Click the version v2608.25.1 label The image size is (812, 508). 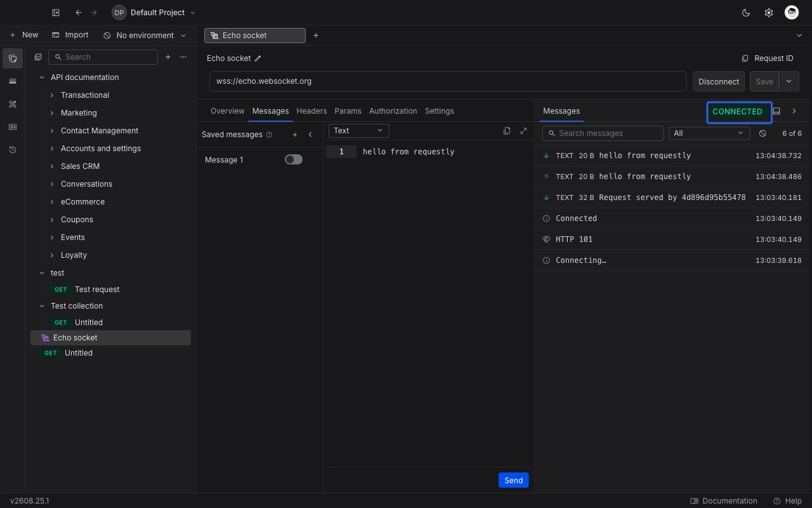(x=29, y=501)
